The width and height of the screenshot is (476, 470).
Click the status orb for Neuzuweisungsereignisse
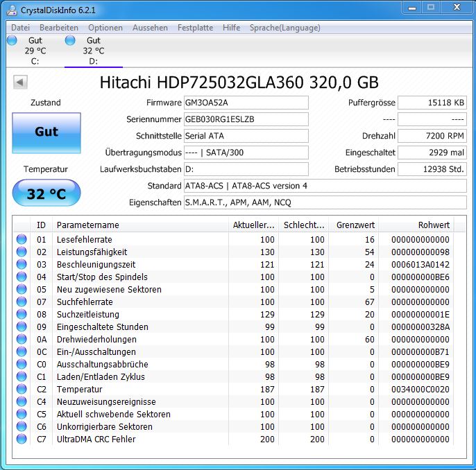click(22, 401)
